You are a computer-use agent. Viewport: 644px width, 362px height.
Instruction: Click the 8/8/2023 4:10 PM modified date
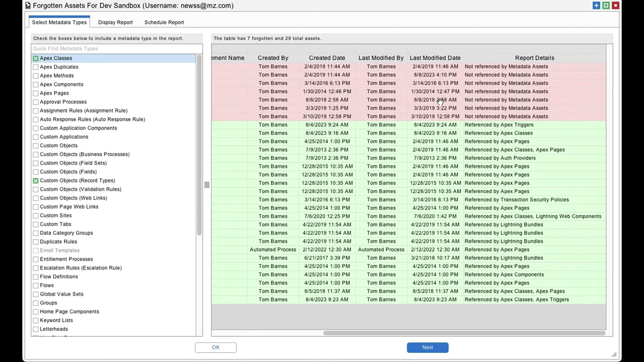click(435, 75)
